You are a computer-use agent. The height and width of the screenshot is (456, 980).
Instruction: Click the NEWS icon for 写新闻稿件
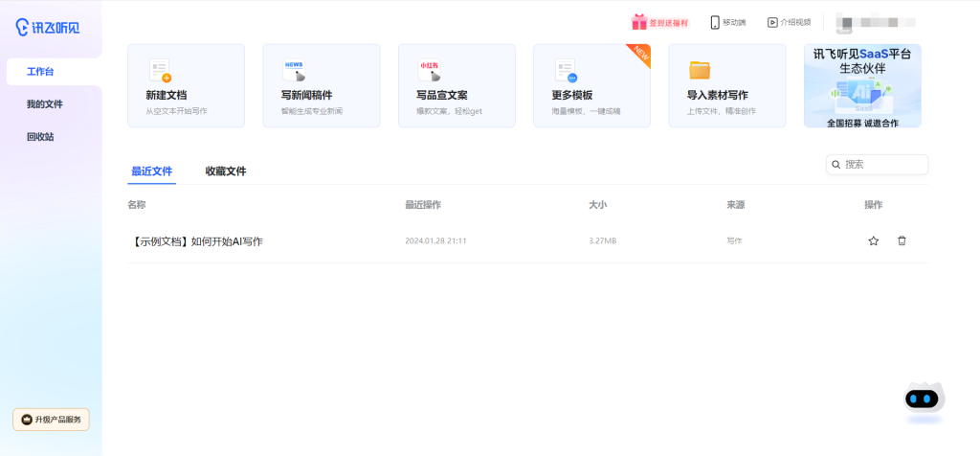295,70
